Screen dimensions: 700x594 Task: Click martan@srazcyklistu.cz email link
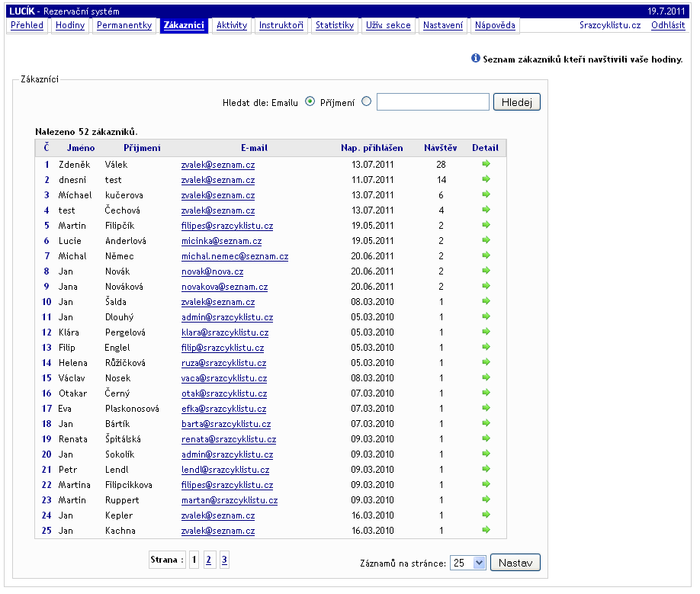tap(230, 500)
